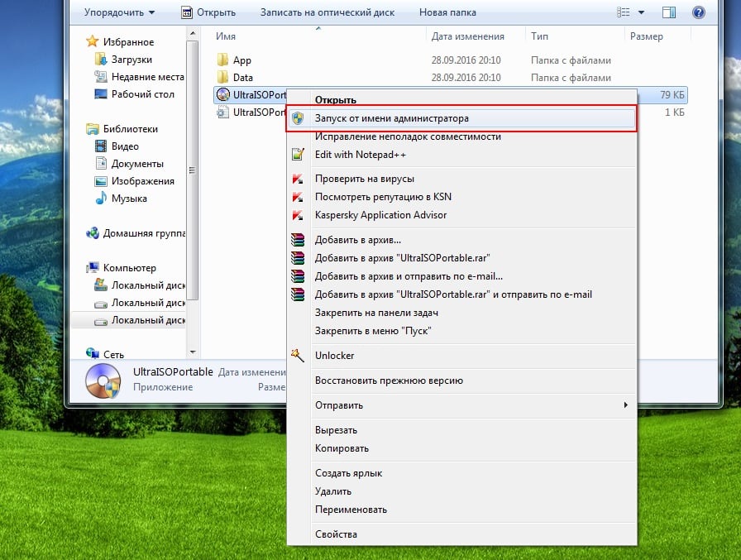Select Свойства from the context menu
This screenshot has height=560, width=741.
(336, 534)
